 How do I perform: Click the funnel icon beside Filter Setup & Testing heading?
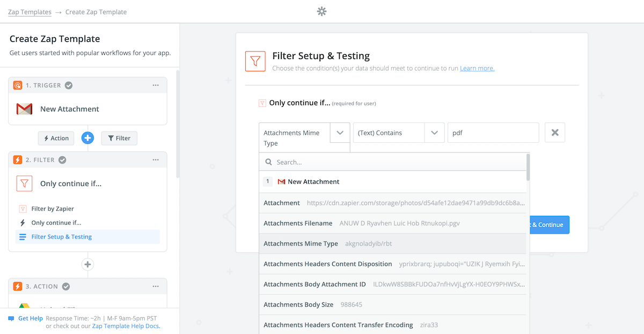pyautogui.click(x=255, y=61)
